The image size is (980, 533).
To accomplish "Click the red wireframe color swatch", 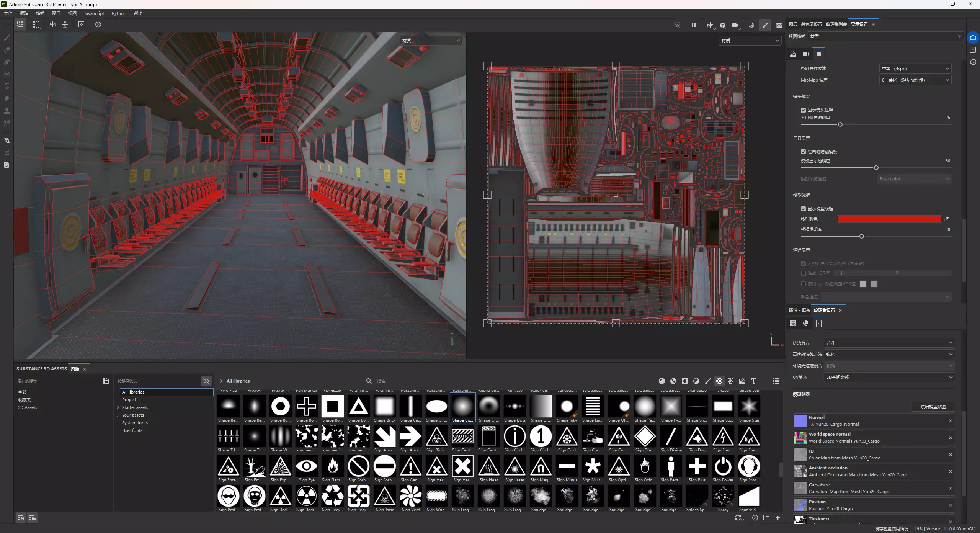I will pos(889,219).
